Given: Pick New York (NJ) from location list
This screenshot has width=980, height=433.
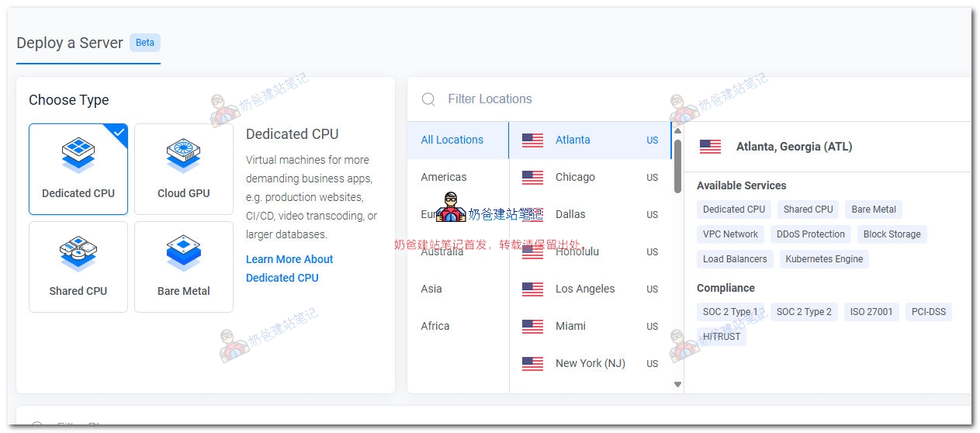Looking at the screenshot, I should tap(590, 363).
